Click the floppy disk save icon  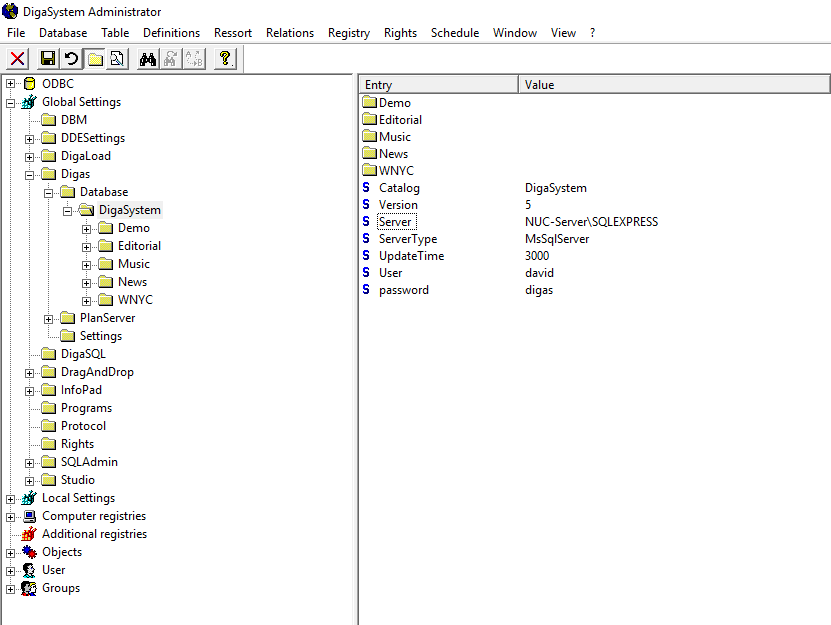[x=48, y=59]
